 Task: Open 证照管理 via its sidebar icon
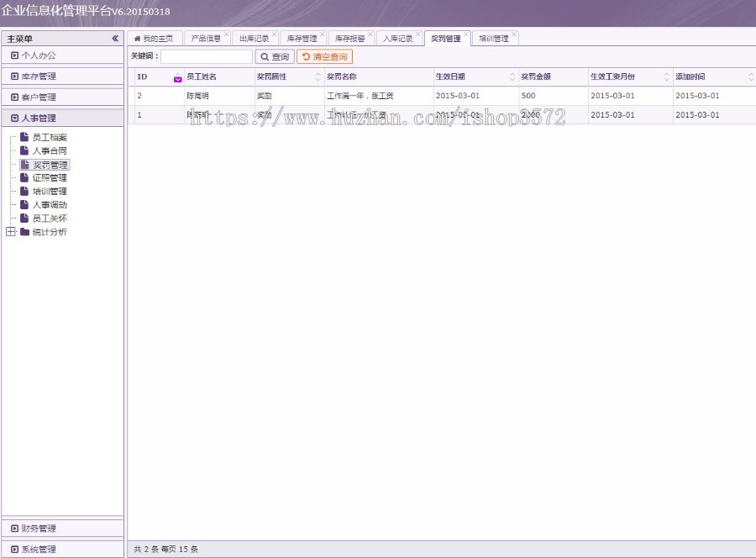point(24,177)
